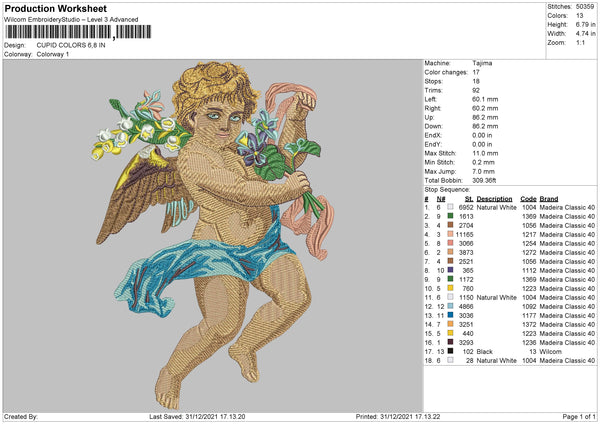Select the Min Stitch value 0.2 mm
Viewport: 600px width, 424px height.
[484, 162]
